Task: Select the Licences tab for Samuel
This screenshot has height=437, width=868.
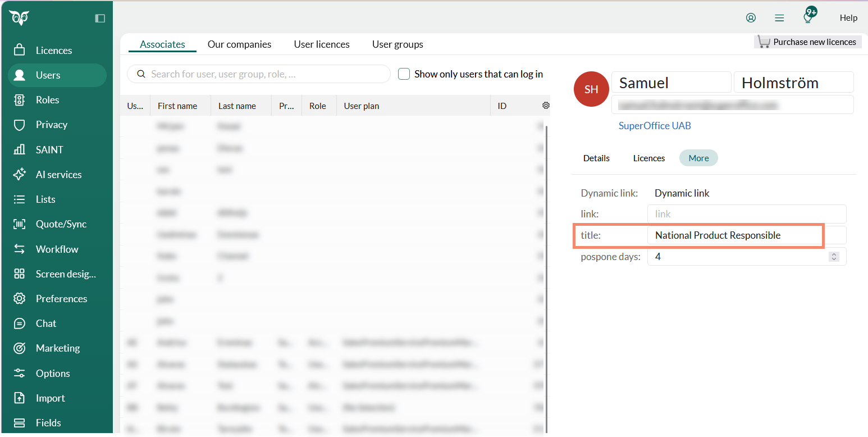Action: (x=648, y=158)
